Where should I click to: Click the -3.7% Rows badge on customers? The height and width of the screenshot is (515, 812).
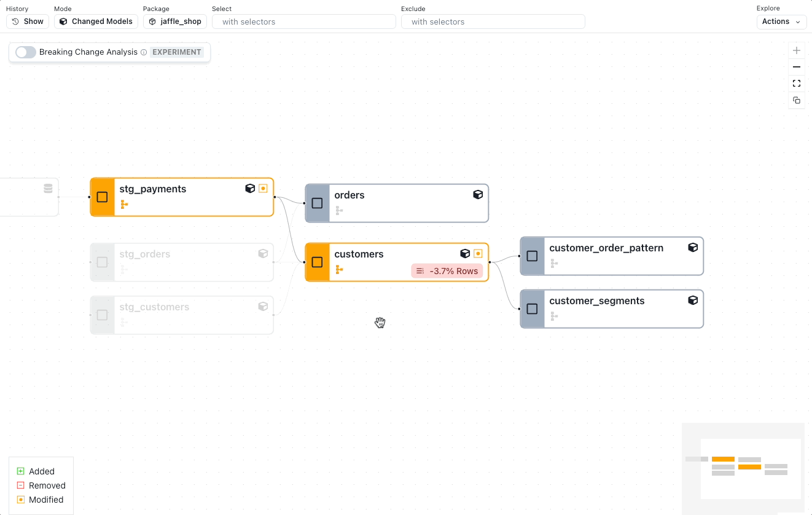(x=447, y=270)
